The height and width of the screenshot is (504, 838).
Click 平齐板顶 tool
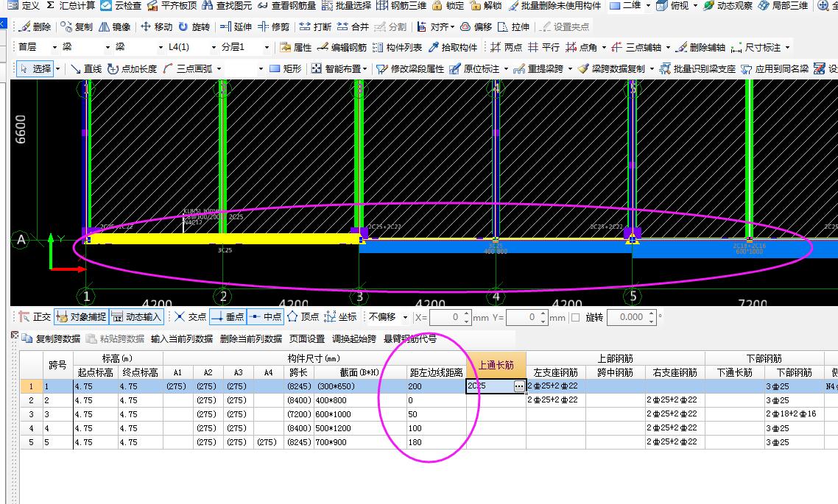172,5
